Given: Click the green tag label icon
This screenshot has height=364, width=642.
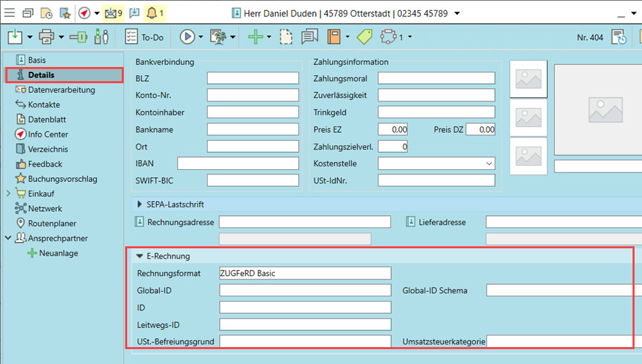Looking at the screenshot, I should (365, 37).
